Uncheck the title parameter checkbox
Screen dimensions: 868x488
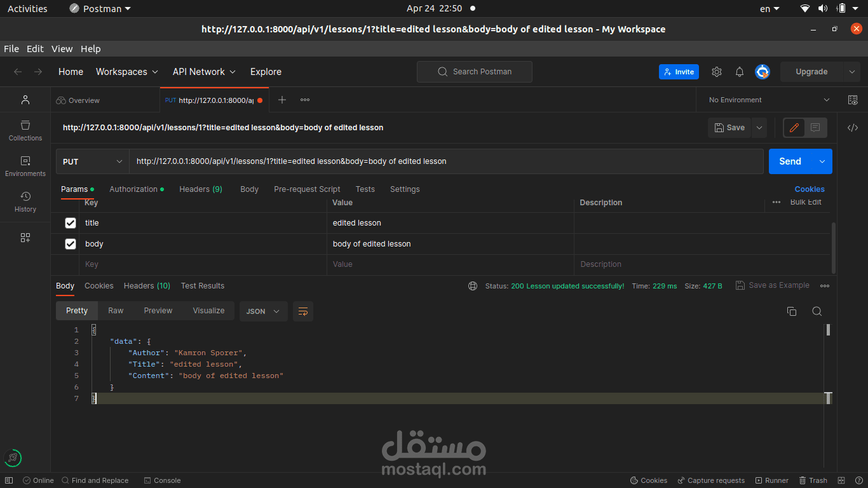[71, 223]
